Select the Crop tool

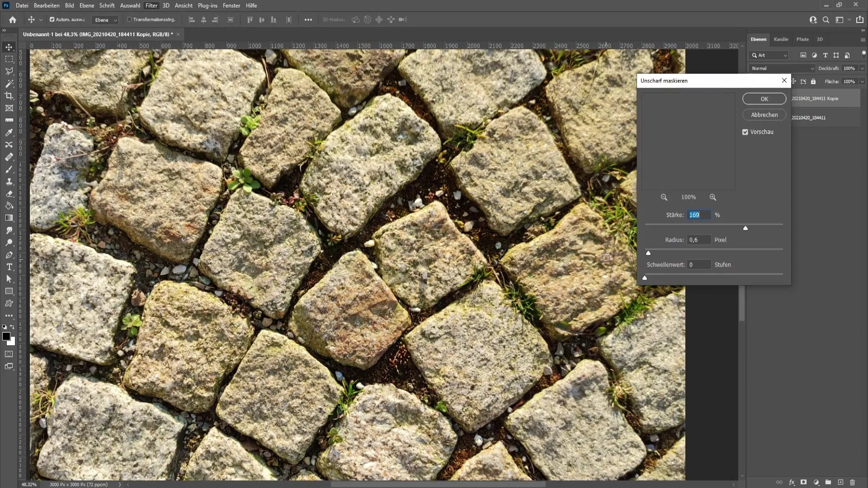pyautogui.click(x=9, y=96)
